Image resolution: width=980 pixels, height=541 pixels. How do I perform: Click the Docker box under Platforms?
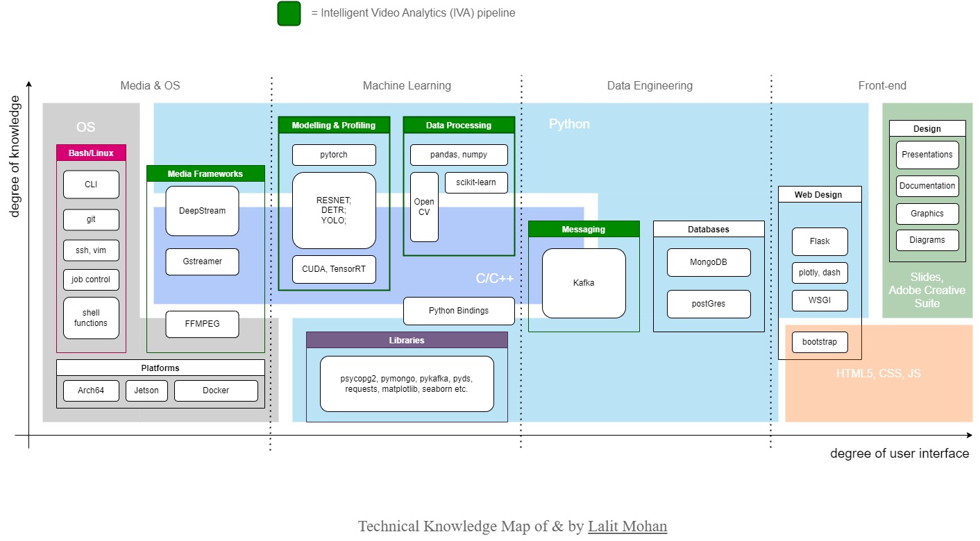coord(216,390)
